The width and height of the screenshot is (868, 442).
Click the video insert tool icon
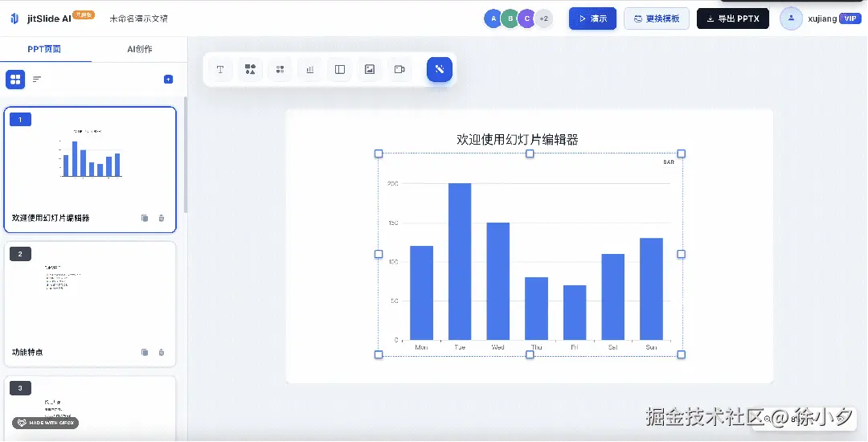coord(399,70)
